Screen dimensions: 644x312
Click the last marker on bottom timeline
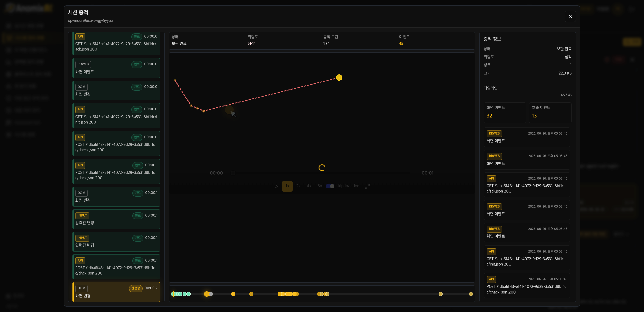pos(471,294)
